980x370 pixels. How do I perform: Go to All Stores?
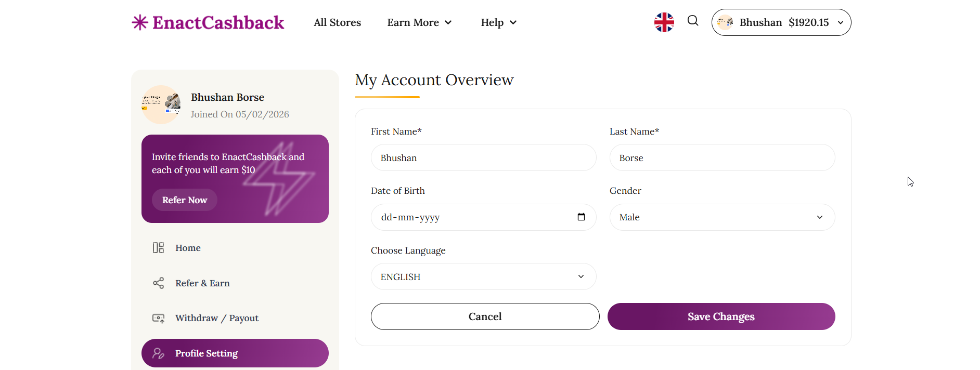[x=337, y=22]
